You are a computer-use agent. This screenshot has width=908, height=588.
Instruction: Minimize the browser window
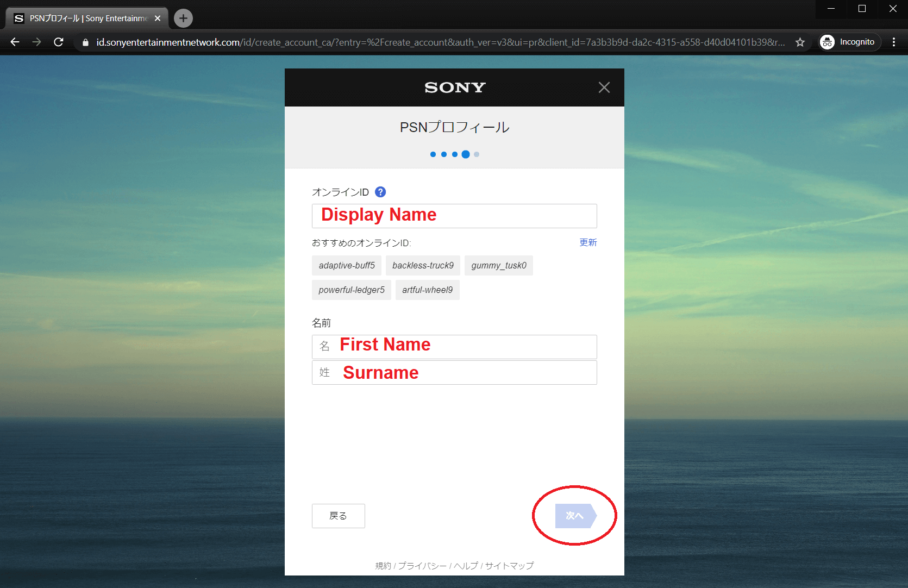pyautogui.click(x=831, y=9)
